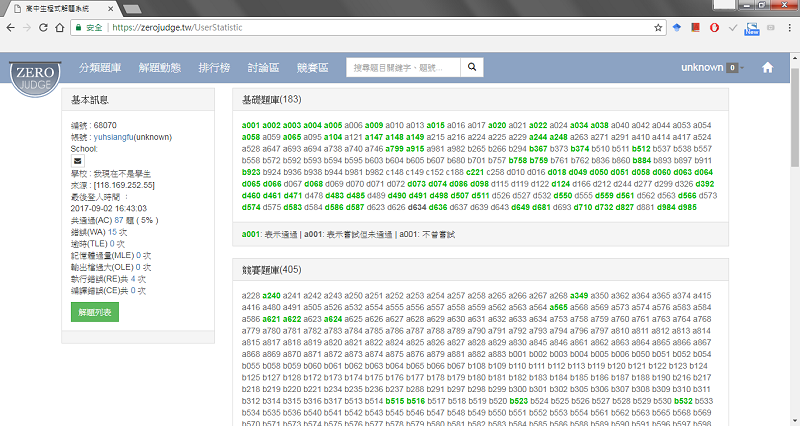Click the search magnifier button
The height and width of the screenshot is (426, 800).
click(473, 68)
